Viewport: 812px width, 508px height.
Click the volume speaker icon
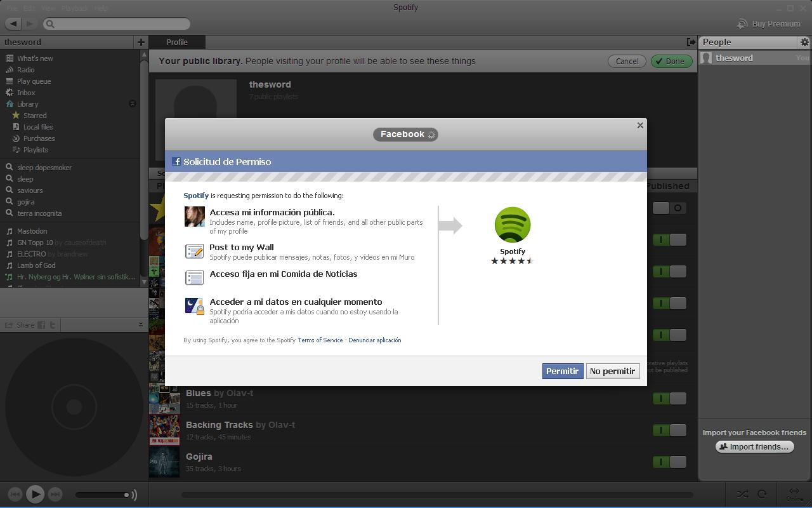pyautogui.click(x=134, y=495)
